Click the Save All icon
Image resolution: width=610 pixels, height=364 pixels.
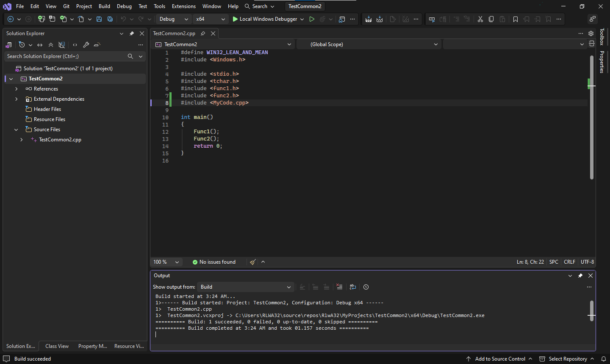[x=110, y=19]
